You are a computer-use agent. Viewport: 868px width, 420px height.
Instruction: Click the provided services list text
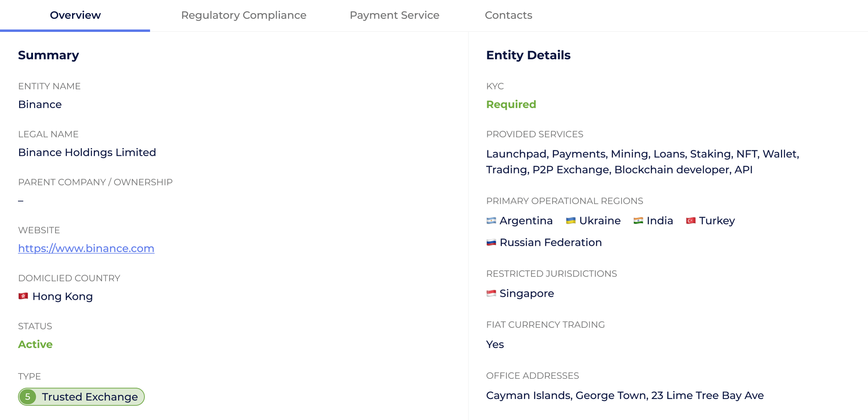[x=642, y=162]
